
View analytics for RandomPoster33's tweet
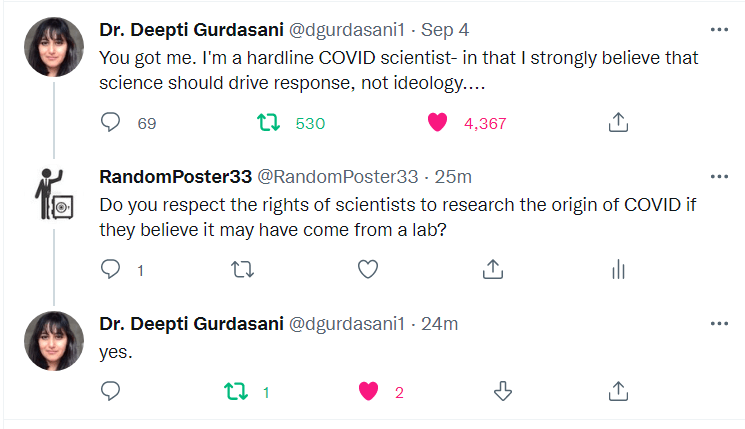point(618,269)
